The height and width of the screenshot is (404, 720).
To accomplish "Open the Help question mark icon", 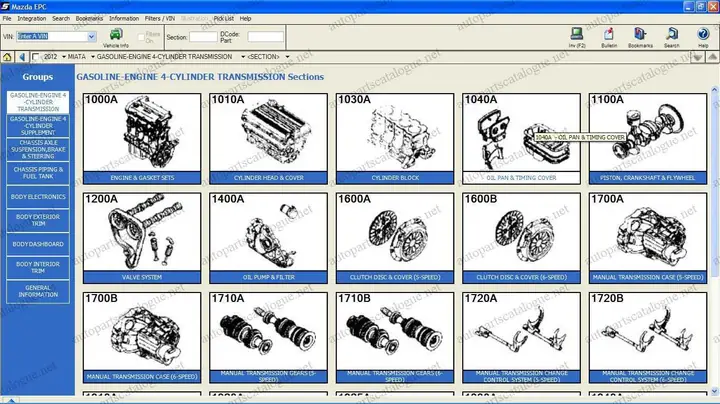I will point(701,35).
